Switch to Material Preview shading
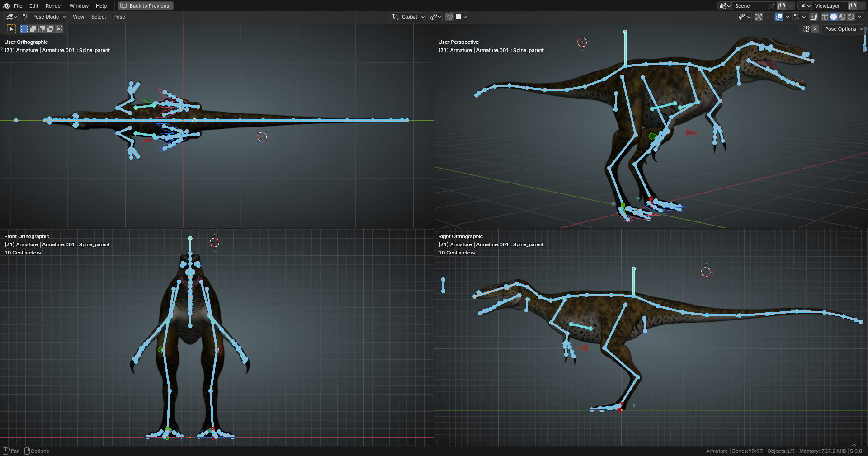This screenshot has width=868, height=456. tap(842, 17)
